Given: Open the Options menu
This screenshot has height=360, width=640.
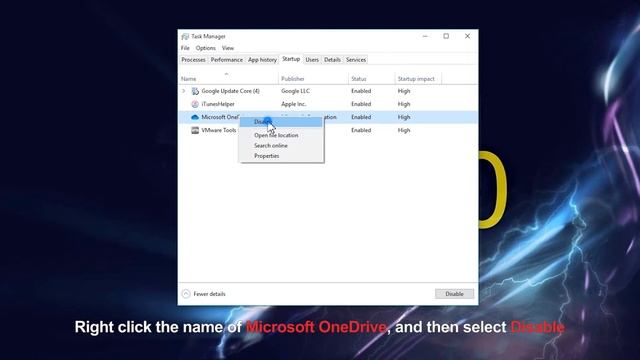Looking at the screenshot, I should coord(205,48).
